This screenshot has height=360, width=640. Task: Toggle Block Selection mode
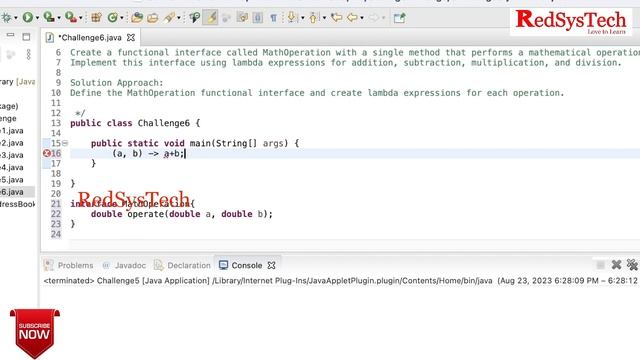tap(258, 18)
